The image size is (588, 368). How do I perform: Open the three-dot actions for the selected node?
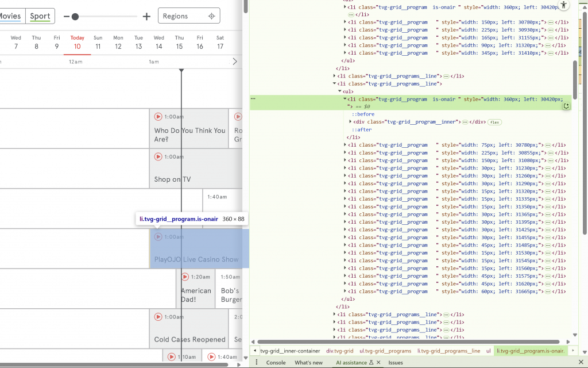[253, 99]
